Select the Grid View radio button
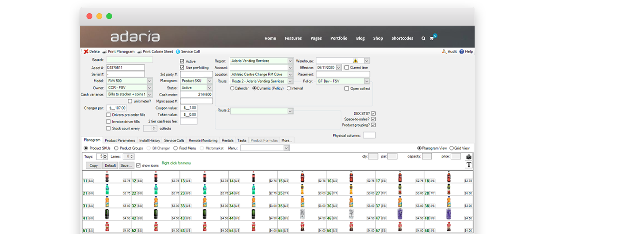Screen dimensions: 644x234 (x=451, y=148)
